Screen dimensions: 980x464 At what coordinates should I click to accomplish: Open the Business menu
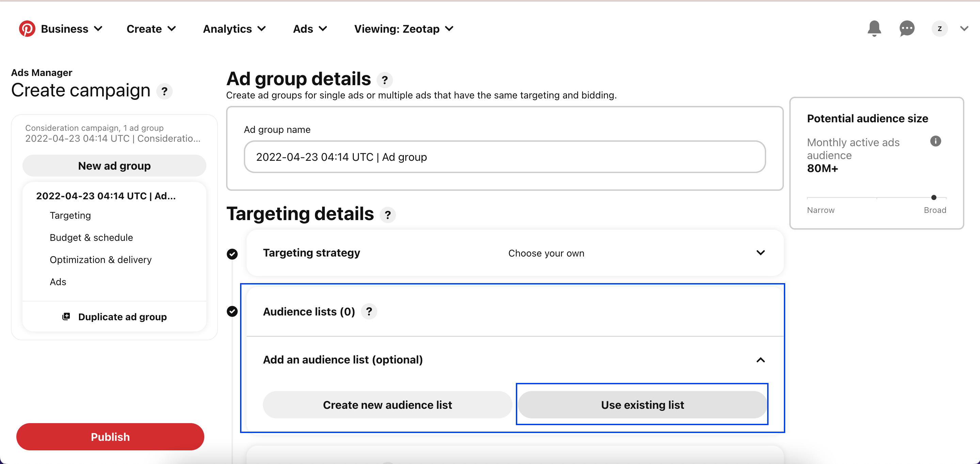tap(72, 29)
